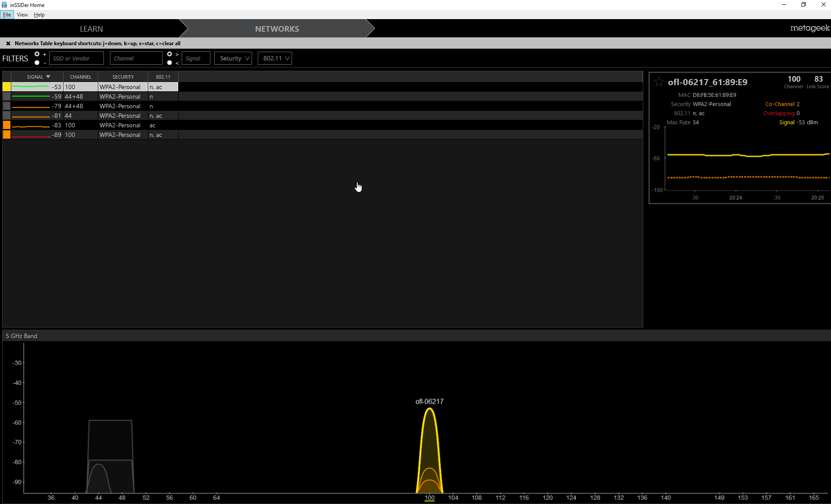Click the SSID or Vendor filter field
Image resolution: width=831 pixels, height=504 pixels.
[x=76, y=58]
